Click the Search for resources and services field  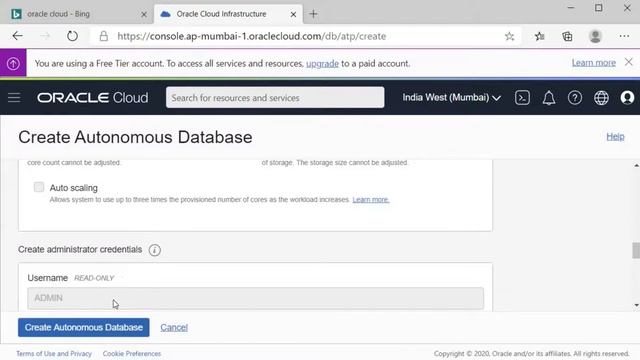[x=275, y=98]
